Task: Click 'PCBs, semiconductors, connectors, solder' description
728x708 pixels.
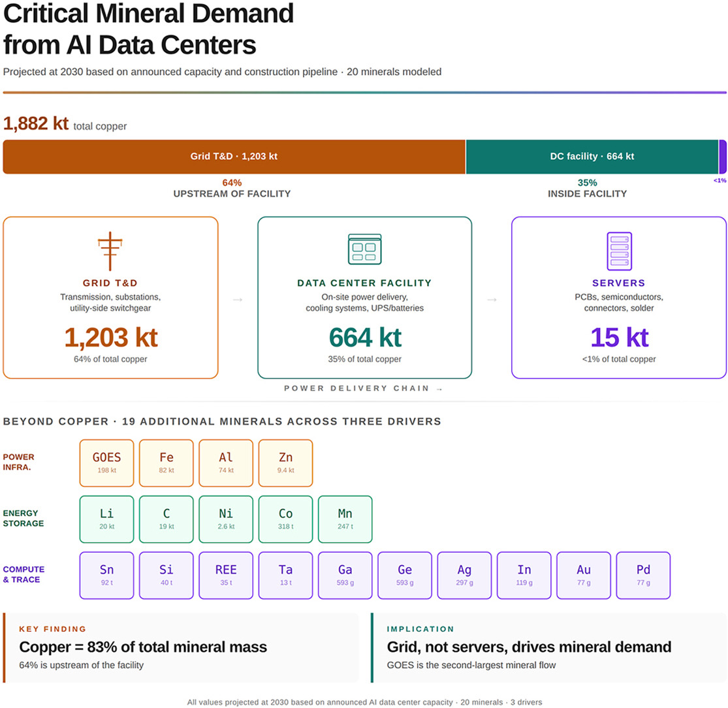Action: click(x=619, y=303)
